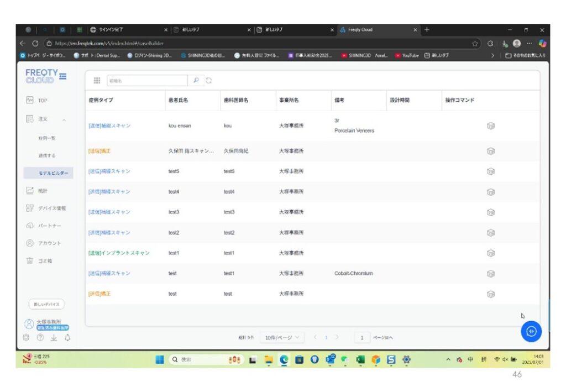Open デバイス情報 in the sidebar
The image size is (566, 392).
pos(51,208)
